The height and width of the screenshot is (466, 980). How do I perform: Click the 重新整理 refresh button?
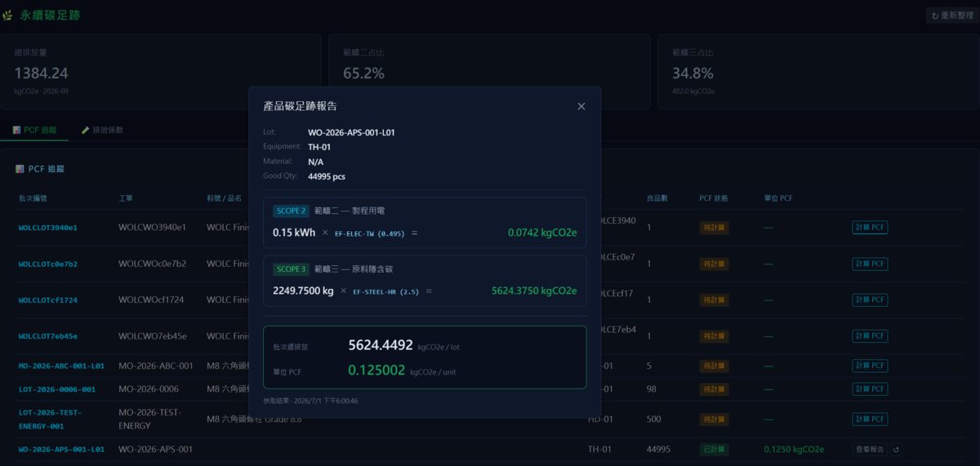coord(951,16)
